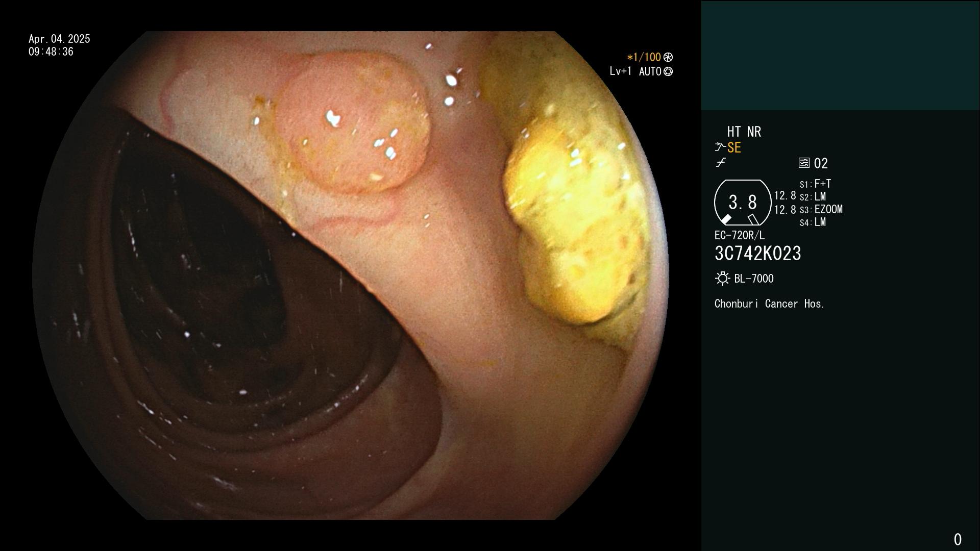Viewport: 980px width, 551px height.
Task: Click the serial number 3C742K023
Action: coord(758,253)
